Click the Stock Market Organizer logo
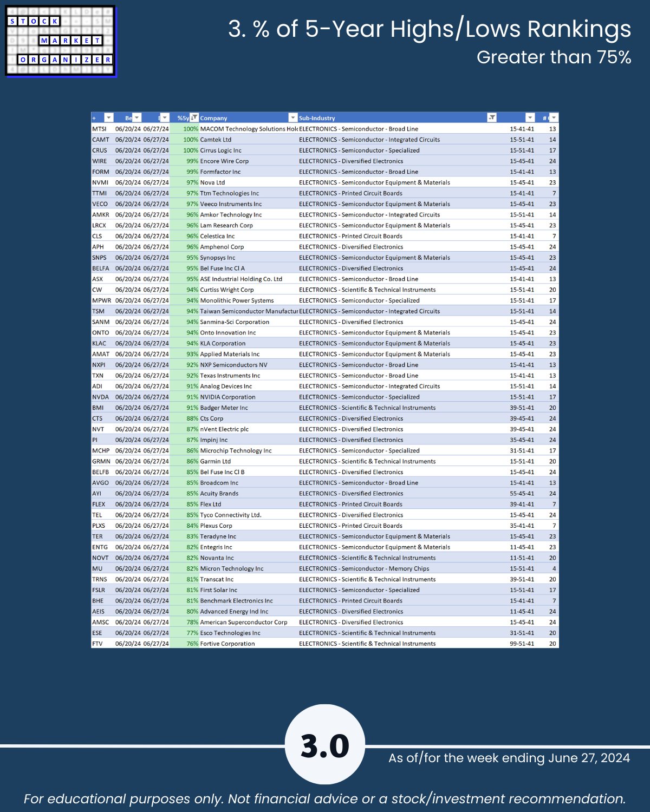This screenshot has height=812, width=650. click(61, 41)
